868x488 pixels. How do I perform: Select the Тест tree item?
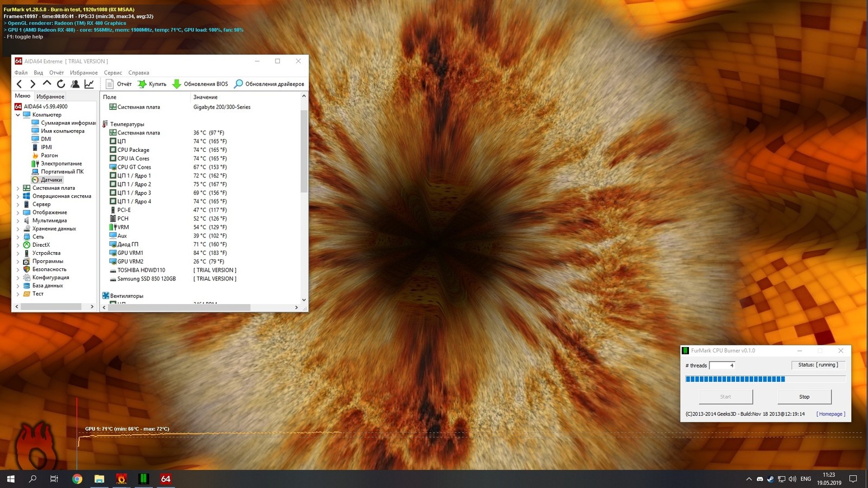(x=33, y=294)
